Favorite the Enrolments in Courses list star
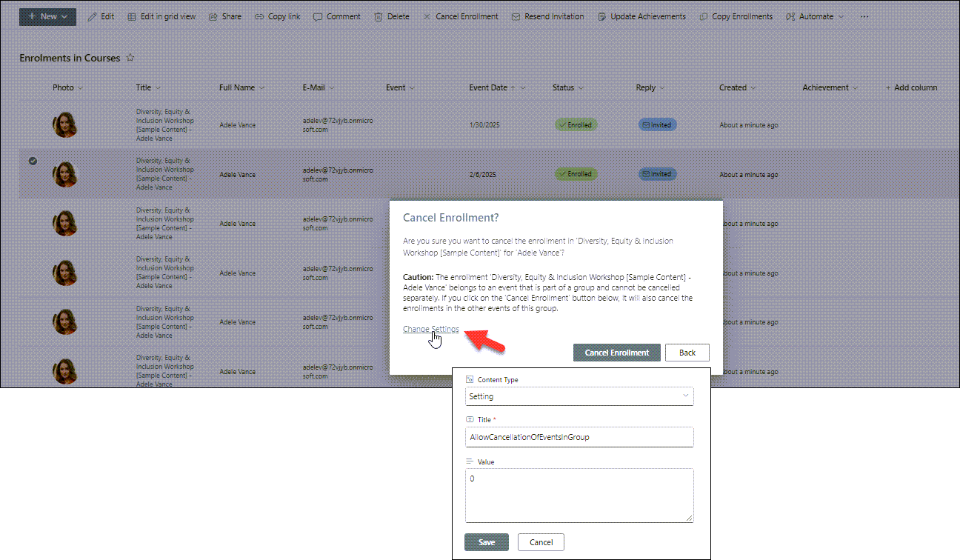This screenshot has width=960, height=560. click(130, 58)
